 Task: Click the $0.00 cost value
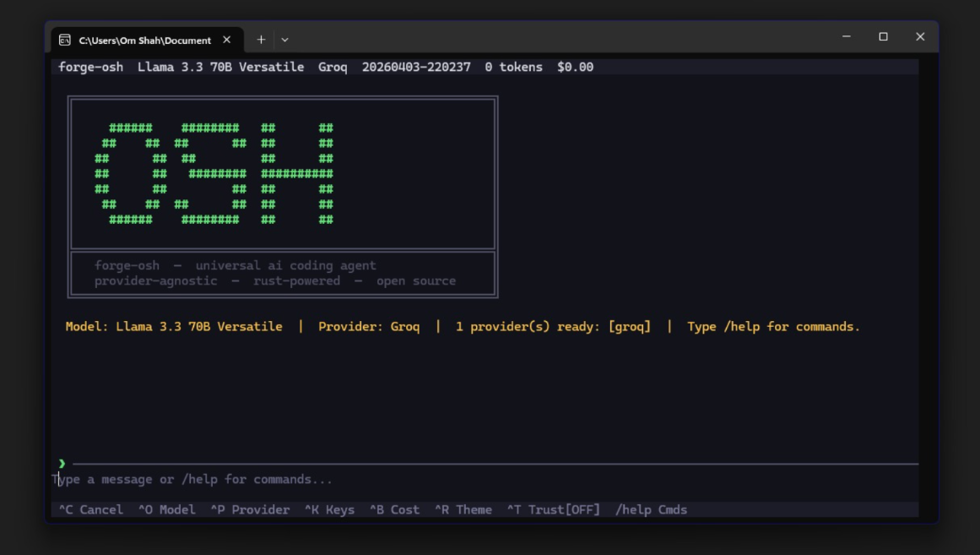point(575,67)
